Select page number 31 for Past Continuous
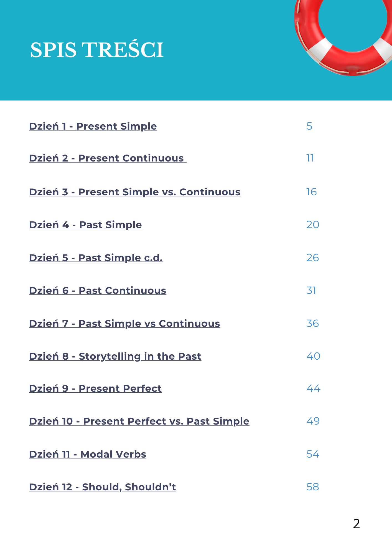Screen dimensions: 392x555 [311, 291]
